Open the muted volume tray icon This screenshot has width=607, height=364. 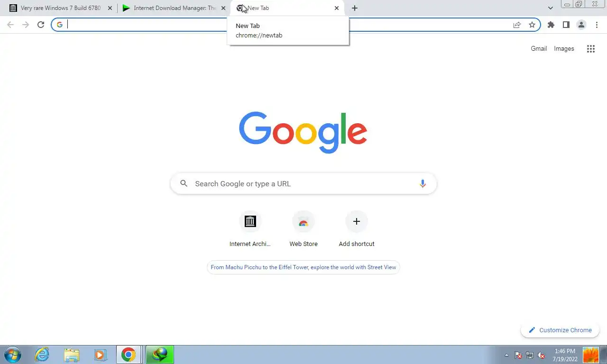(541, 355)
